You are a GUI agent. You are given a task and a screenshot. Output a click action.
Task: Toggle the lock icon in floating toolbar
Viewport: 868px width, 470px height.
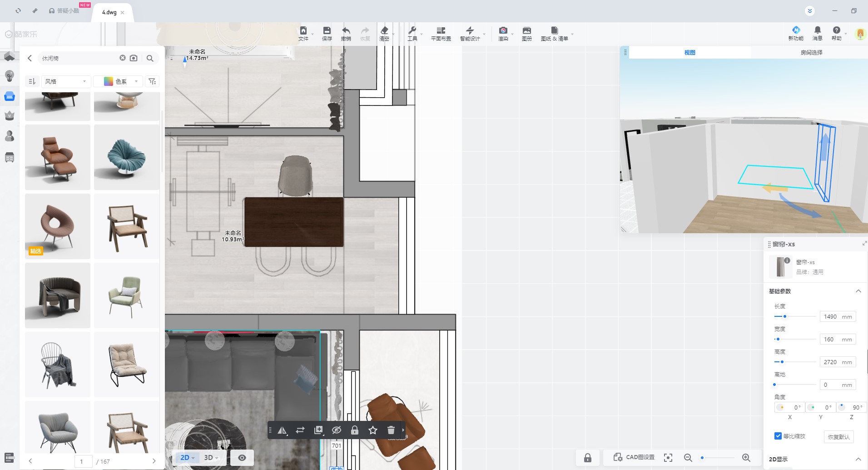click(x=354, y=430)
